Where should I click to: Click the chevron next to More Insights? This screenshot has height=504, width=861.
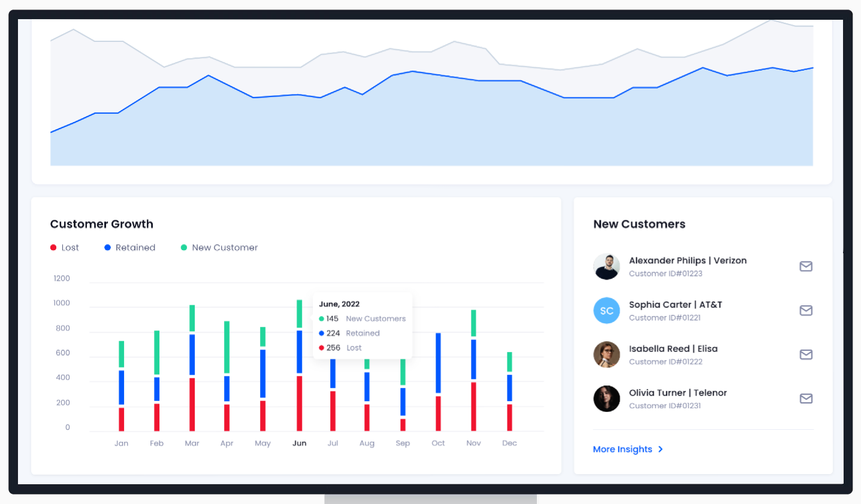coord(660,449)
